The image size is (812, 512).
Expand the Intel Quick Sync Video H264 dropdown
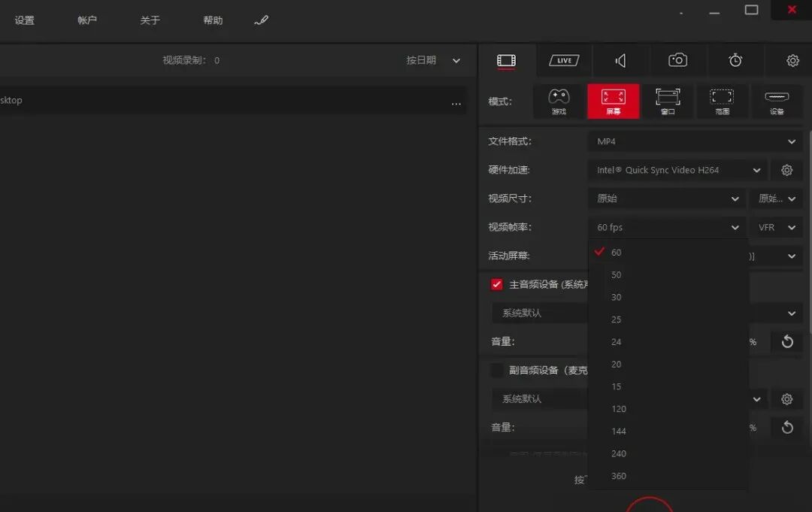[678, 170]
